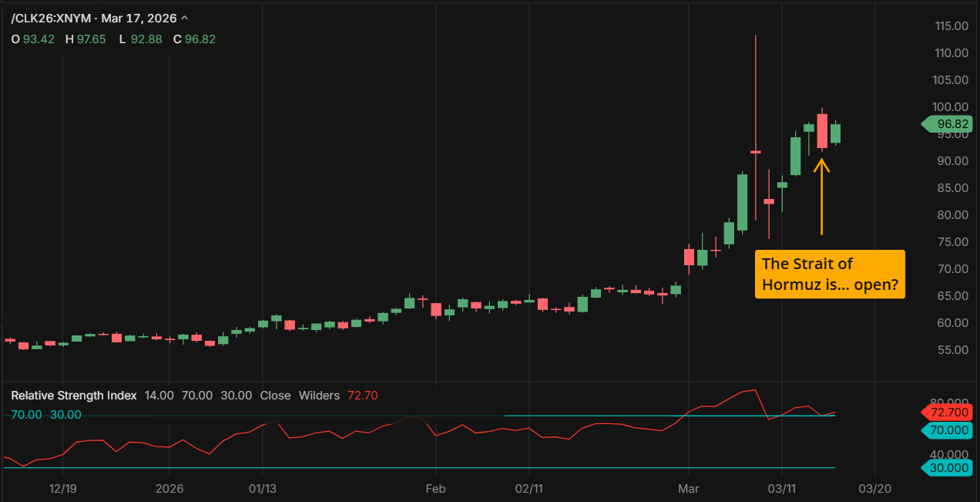The image size is (980, 502).
Task: Click the O 93.42 open value
Action: click(34, 39)
